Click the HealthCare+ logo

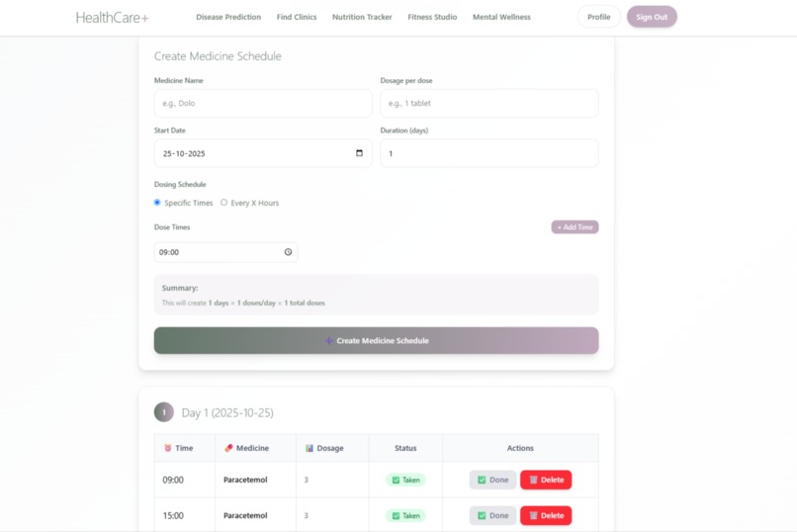coord(112,17)
